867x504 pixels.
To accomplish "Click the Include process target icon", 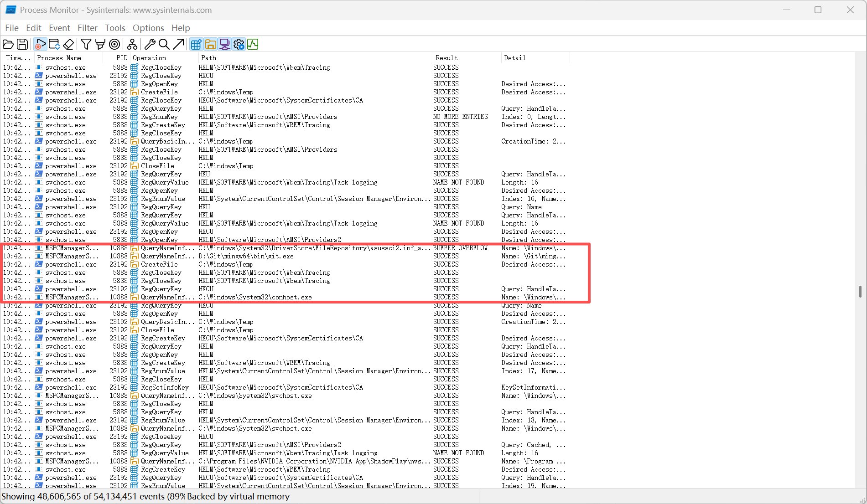I will [x=115, y=44].
